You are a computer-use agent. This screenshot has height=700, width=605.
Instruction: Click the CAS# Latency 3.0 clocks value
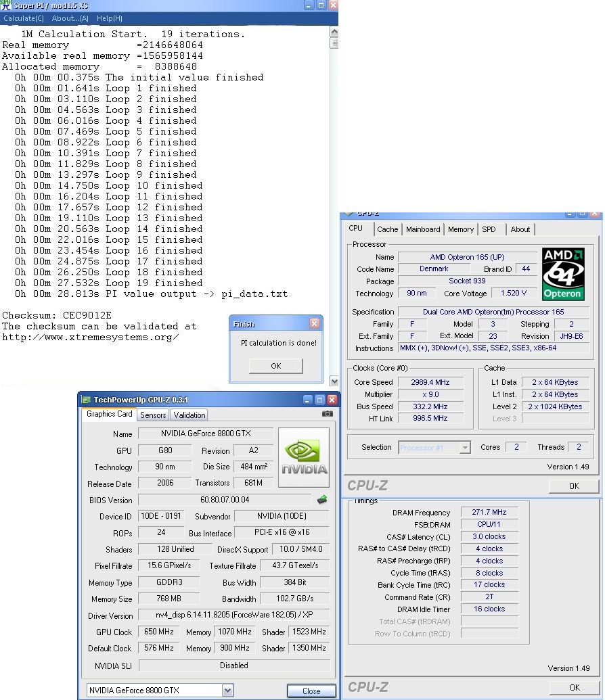(489, 536)
